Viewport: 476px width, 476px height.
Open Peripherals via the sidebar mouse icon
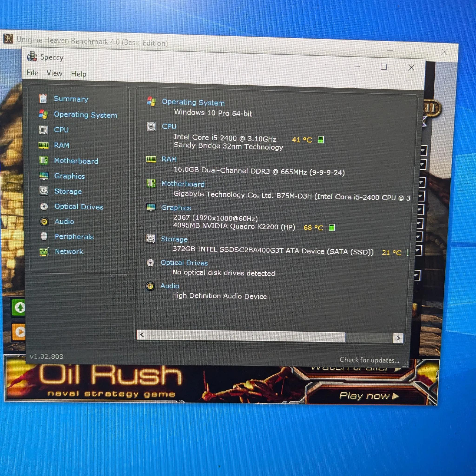pyautogui.click(x=44, y=237)
